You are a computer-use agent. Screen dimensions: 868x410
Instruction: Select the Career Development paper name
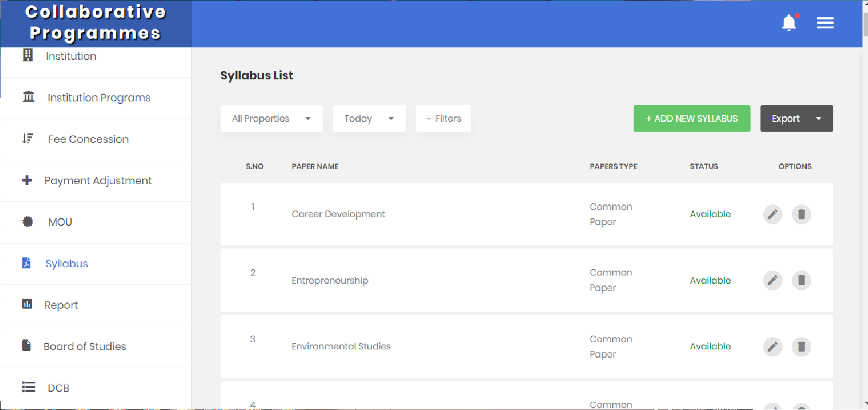click(x=338, y=214)
